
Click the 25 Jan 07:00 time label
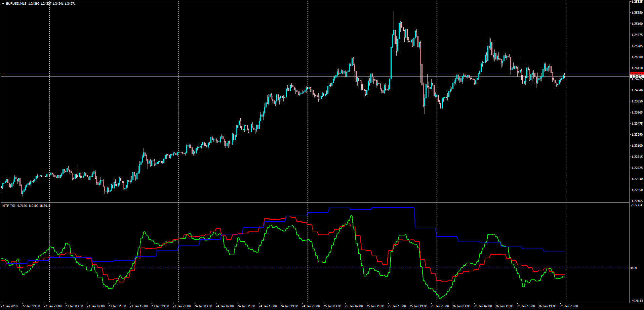pos(354,306)
